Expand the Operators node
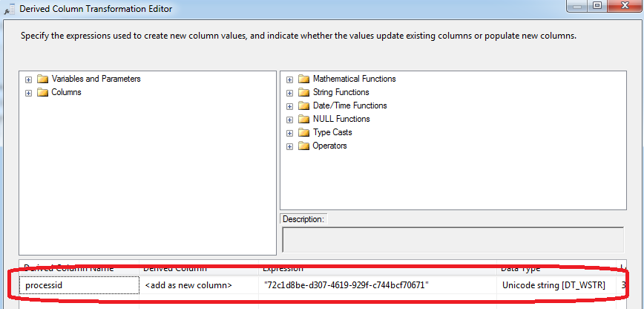Viewport: 644px width, 309px height. 289,146
